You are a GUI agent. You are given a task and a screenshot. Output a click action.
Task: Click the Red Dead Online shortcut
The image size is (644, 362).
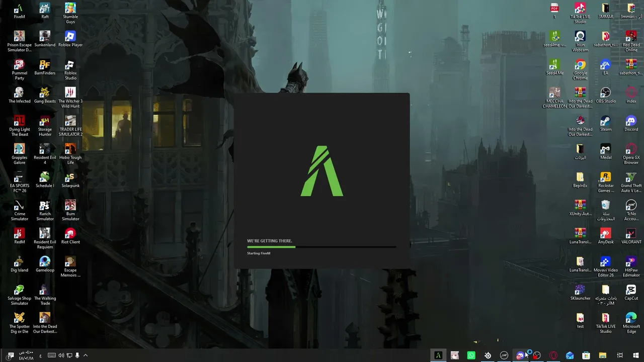click(631, 42)
